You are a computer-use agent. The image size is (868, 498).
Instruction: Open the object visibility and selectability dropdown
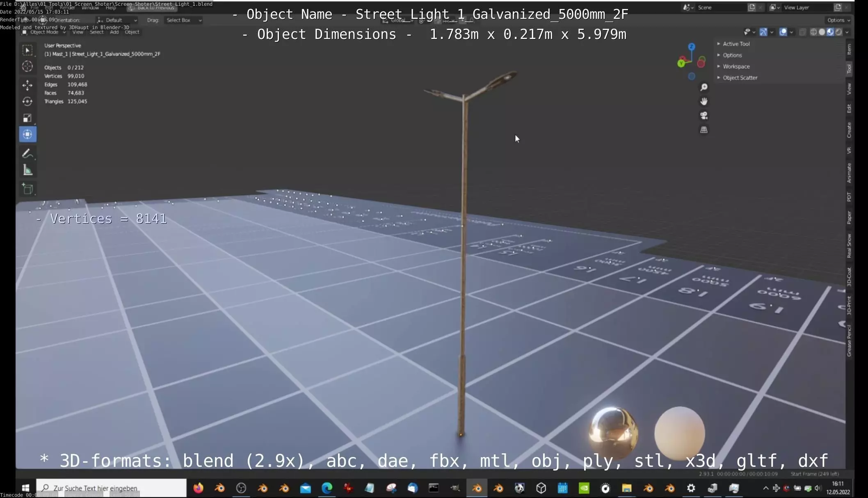(749, 32)
